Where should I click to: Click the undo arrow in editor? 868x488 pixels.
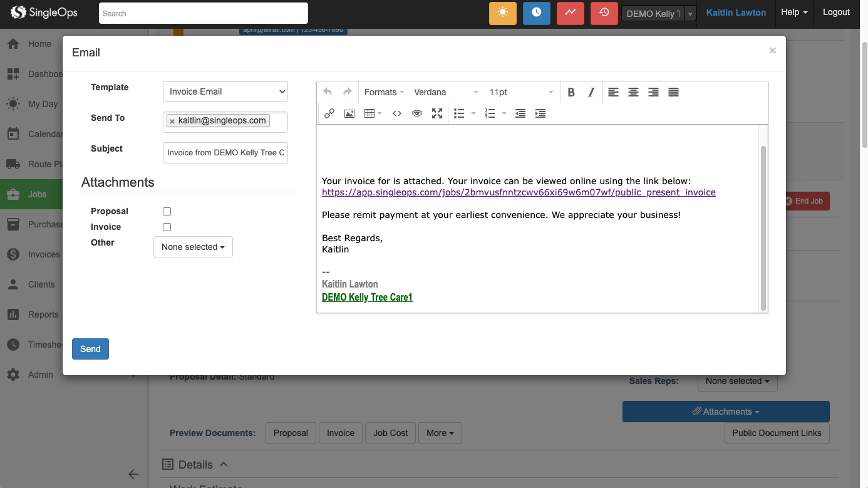(x=328, y=92)
